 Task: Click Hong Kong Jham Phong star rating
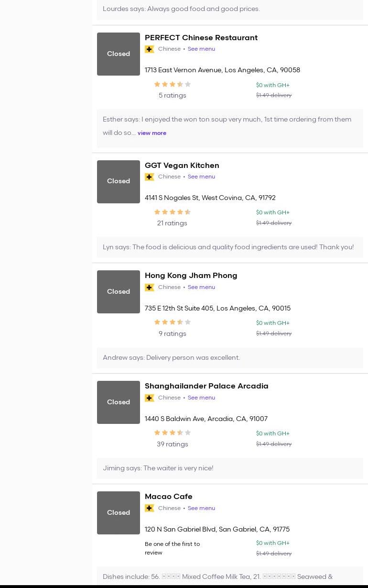(x=172, y=322)
